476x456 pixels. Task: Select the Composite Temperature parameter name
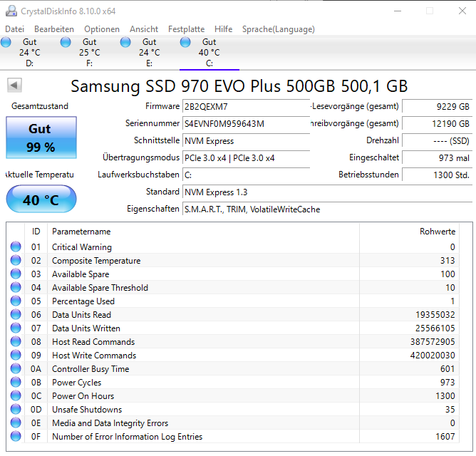point(96,261)
